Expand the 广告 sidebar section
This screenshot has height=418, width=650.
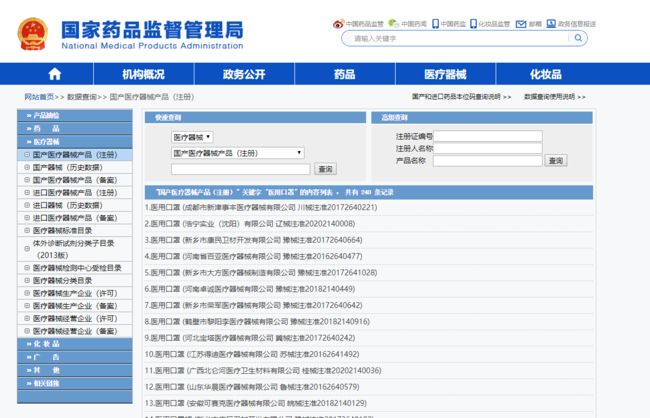point(75,357)
